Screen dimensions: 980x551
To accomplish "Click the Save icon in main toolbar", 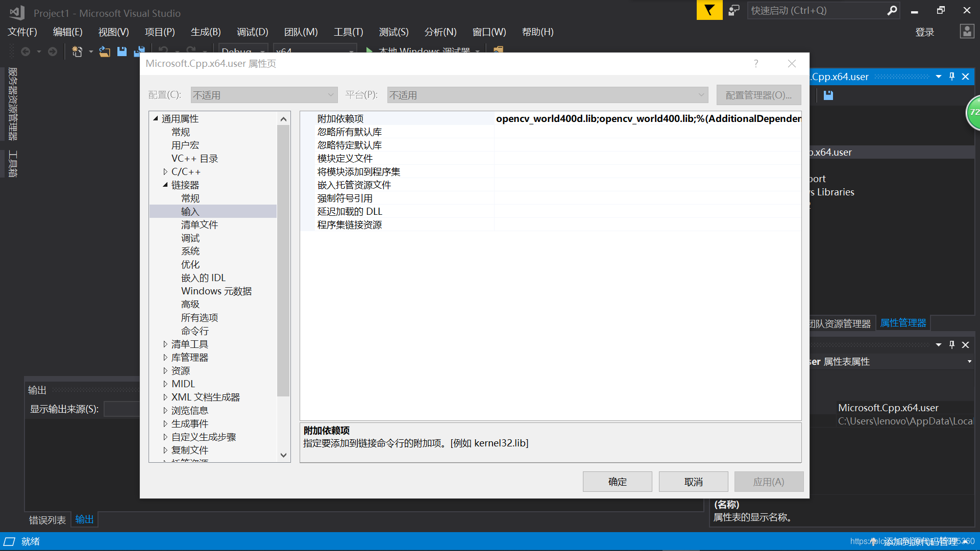I will pyautogui.click(x=122, y=52).
